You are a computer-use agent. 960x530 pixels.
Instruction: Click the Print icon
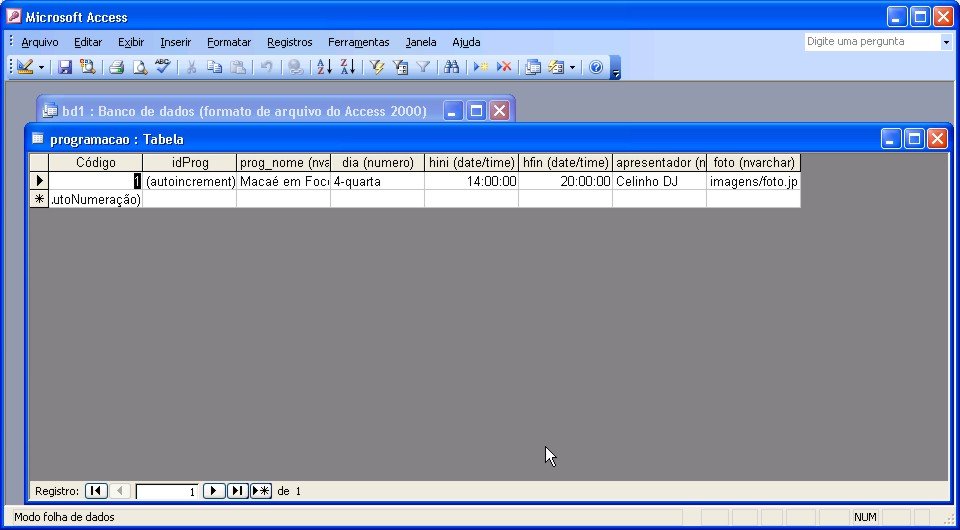click(x=116, y=67)
